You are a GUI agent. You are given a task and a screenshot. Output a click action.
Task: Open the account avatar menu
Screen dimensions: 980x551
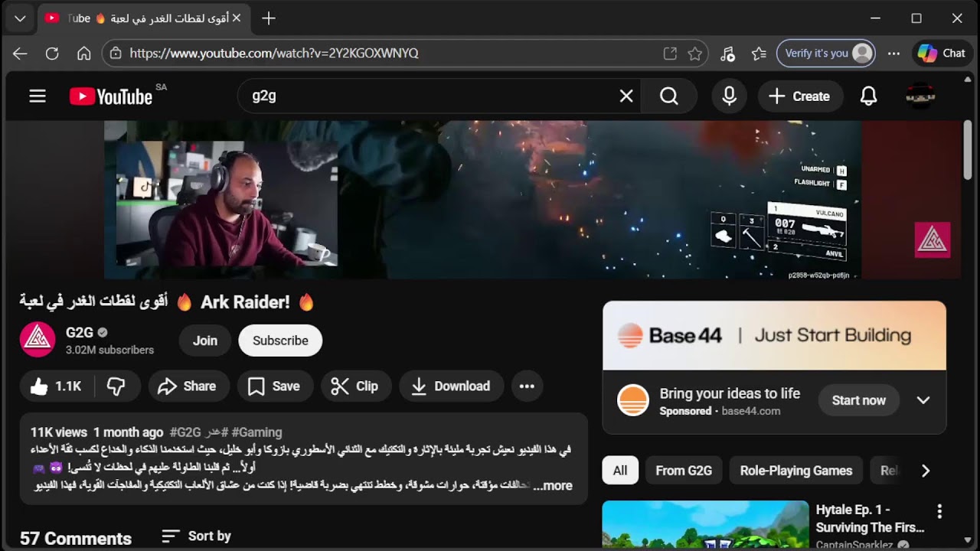coord(920,96)
